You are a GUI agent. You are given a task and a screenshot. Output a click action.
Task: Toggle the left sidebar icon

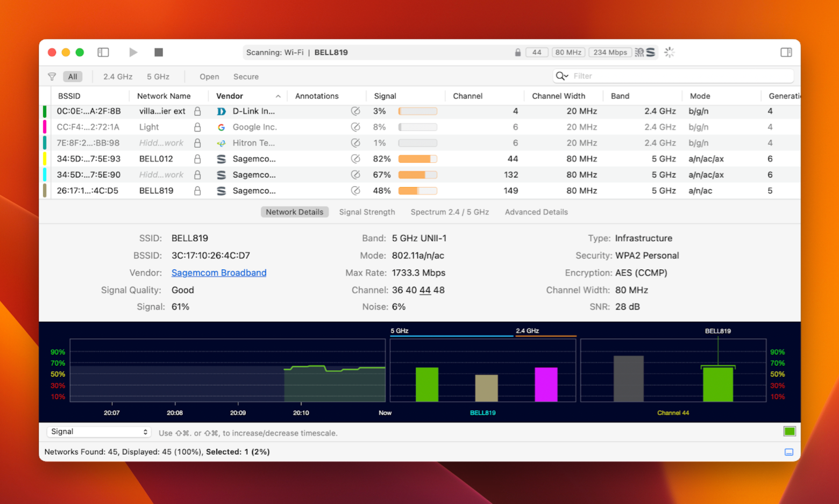point(103,52)
